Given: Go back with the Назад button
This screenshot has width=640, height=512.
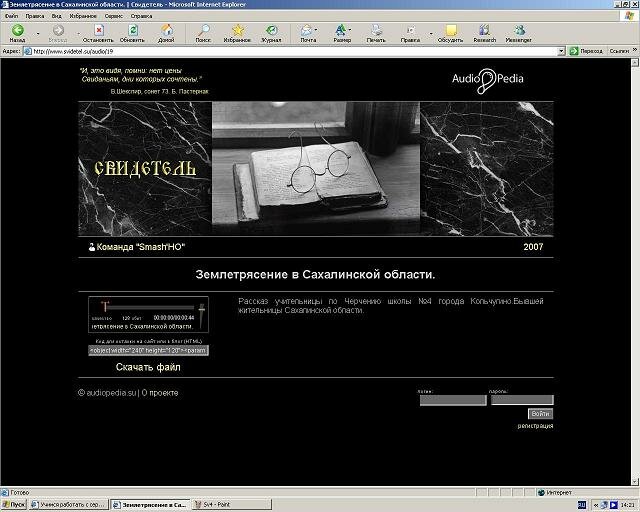Looking at the screenshot, I should click(x=18, y=33).
